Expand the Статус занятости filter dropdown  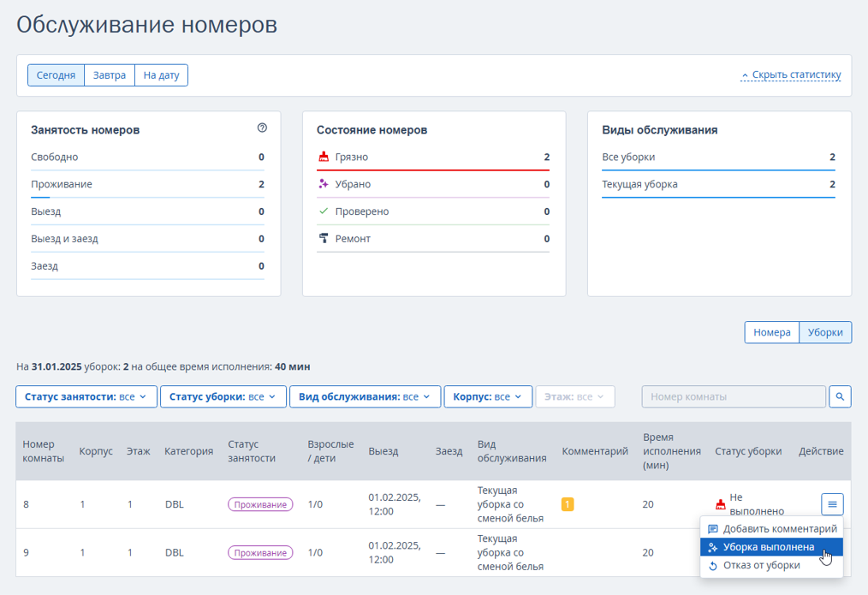[x=86, y=396]
